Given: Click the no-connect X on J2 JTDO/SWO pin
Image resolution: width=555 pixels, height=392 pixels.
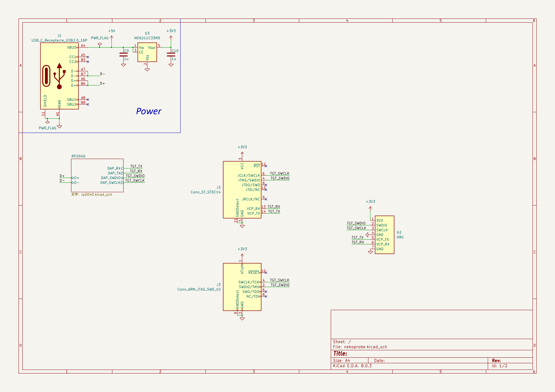Looking at the screenshot, I should point(266,185).
